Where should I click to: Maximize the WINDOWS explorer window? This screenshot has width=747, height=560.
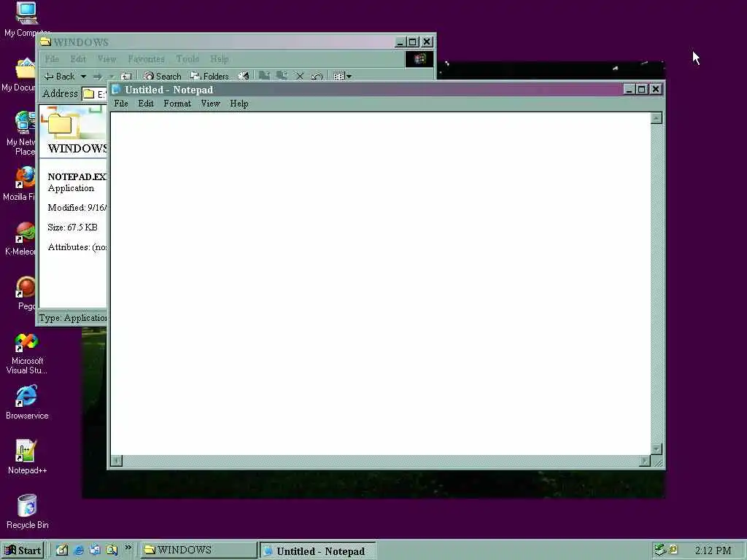coord(413,42)
